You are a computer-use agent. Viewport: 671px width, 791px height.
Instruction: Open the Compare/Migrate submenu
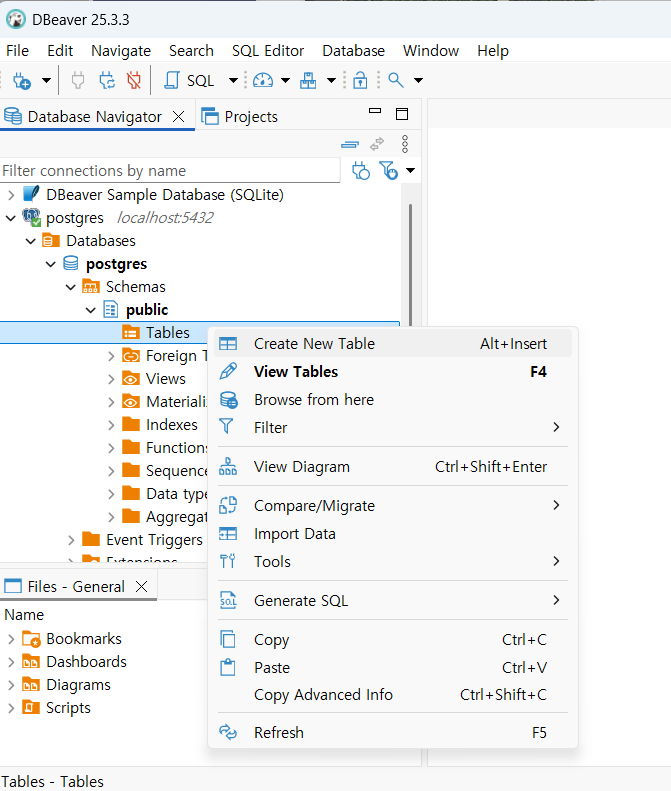point(393,505)
